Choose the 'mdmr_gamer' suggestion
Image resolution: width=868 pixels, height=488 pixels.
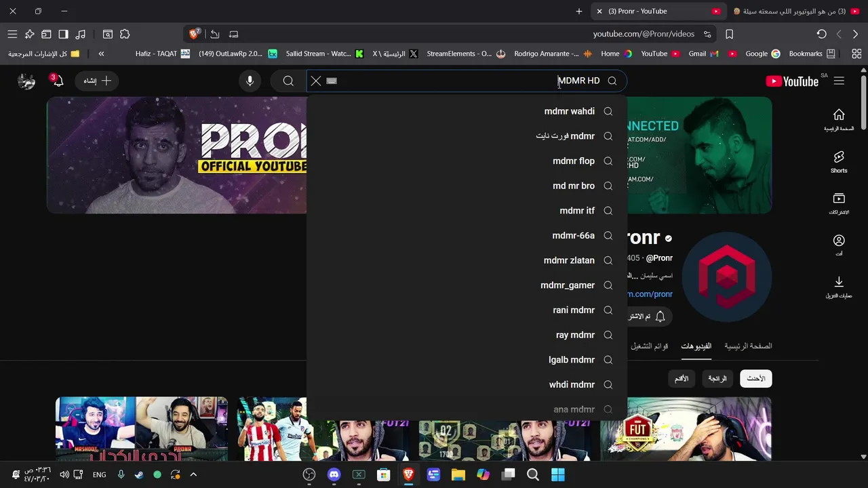[x=467, y=285]
